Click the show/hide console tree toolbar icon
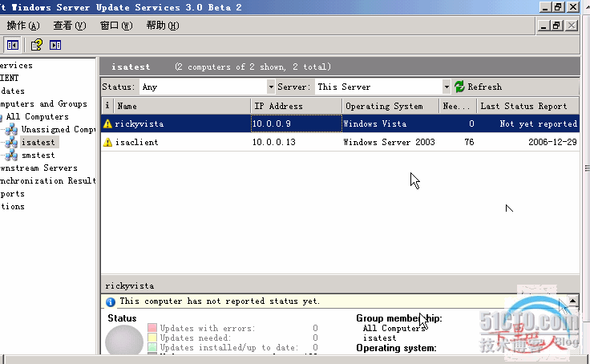590x364 pixels. 12,45
